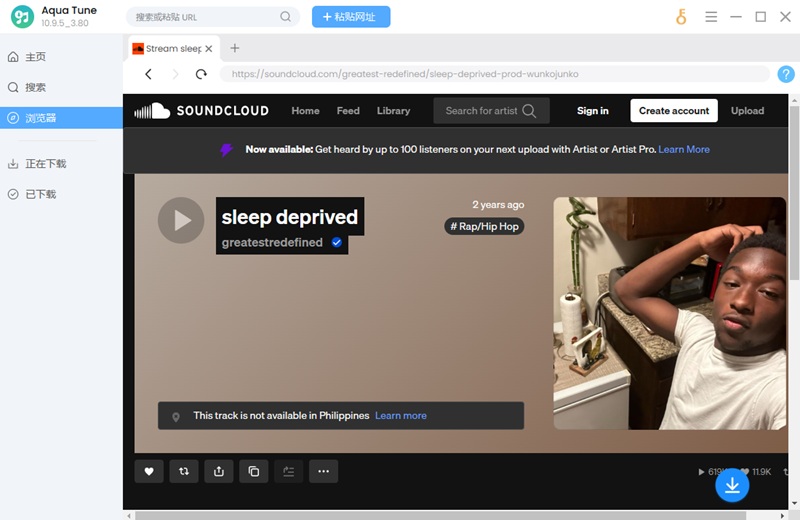Open the golden key registration icon
Screen dimensions: 800x520
tap(681, 17)
